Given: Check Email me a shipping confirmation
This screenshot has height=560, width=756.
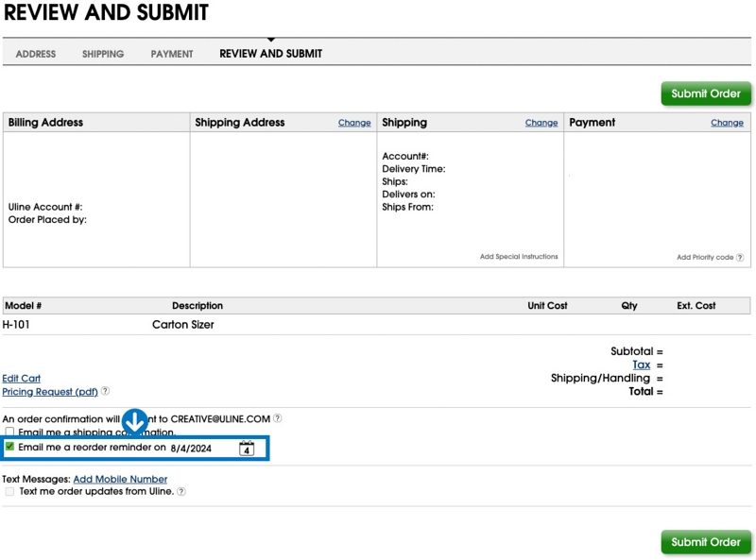Looking at the screenshot, I should 9,432.
